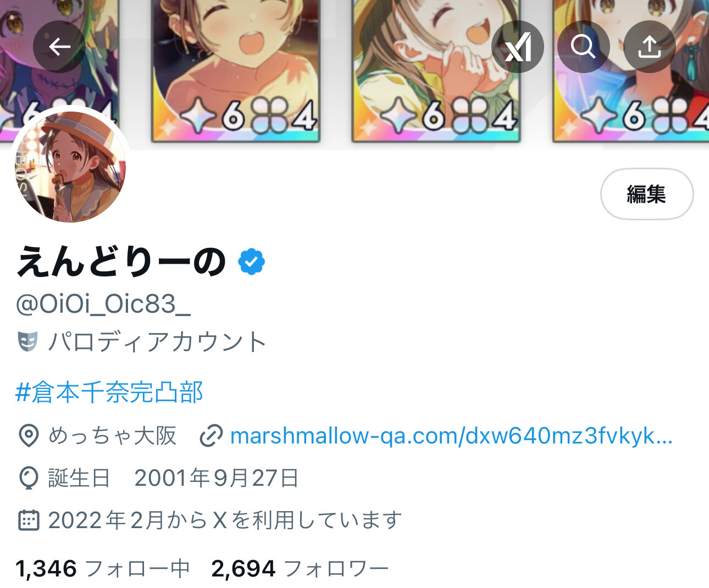The width and height of the screenshot is (709, 588).
Task: Tap the back arrow icon
Action: pos(59,47)
